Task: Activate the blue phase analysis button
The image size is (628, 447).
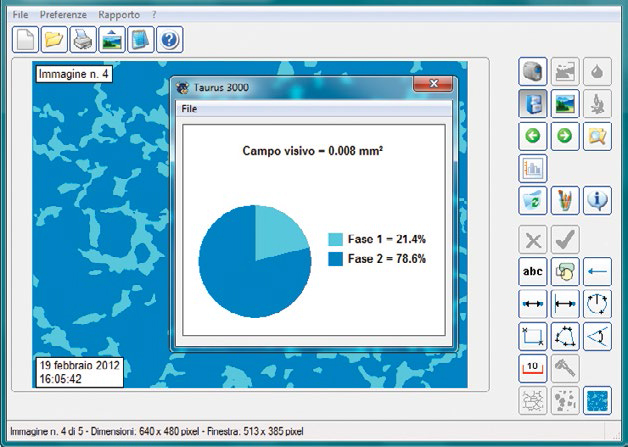Action: pyautogui.click(x=597, y=400)
